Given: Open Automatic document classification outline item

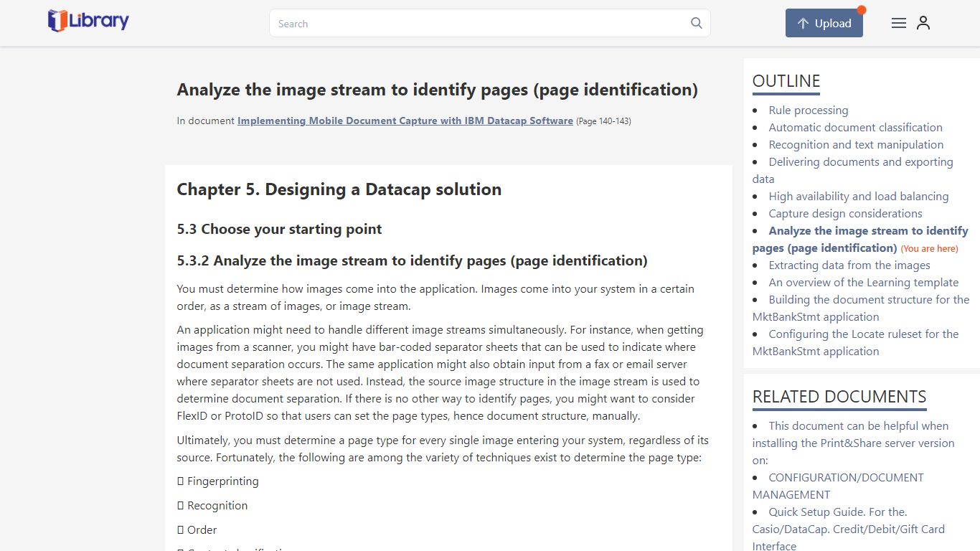Looking at the screenshot, I should 855,127.
